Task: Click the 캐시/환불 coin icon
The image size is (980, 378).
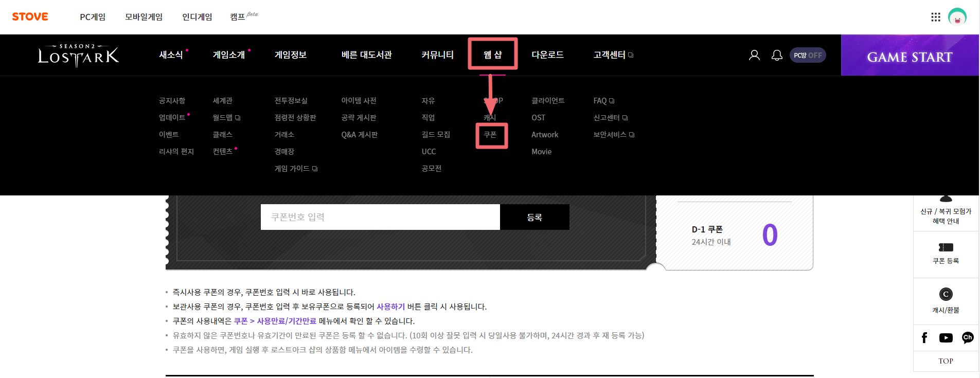Action: click(946, 294)
